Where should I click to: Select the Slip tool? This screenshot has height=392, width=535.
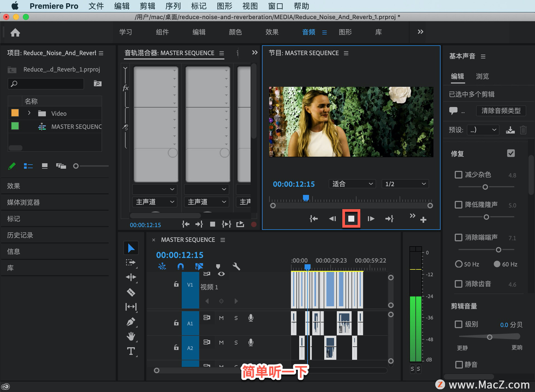coord(131,307)
